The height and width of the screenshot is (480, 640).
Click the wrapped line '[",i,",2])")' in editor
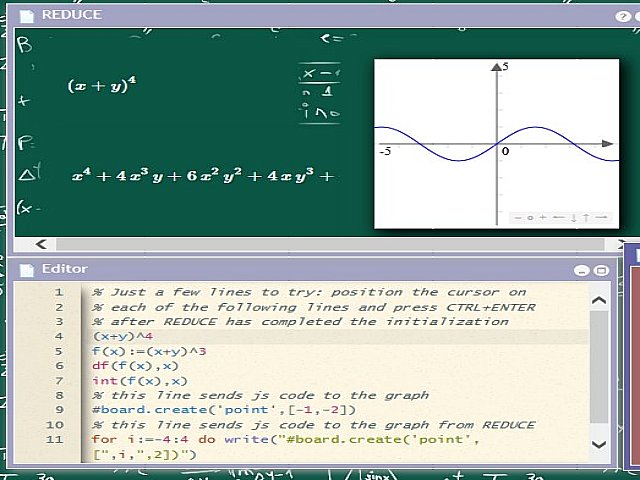coord(144,454)
